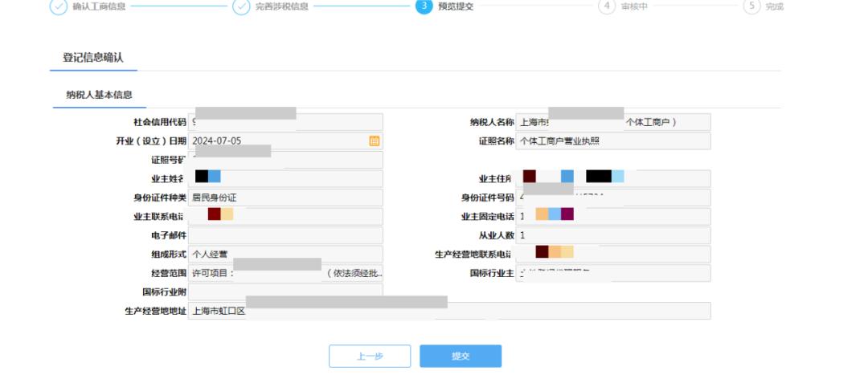This screenshot has height=375, width=868.
Task: Select step 3 circle icon 预览提交
Action: [424, 6]
